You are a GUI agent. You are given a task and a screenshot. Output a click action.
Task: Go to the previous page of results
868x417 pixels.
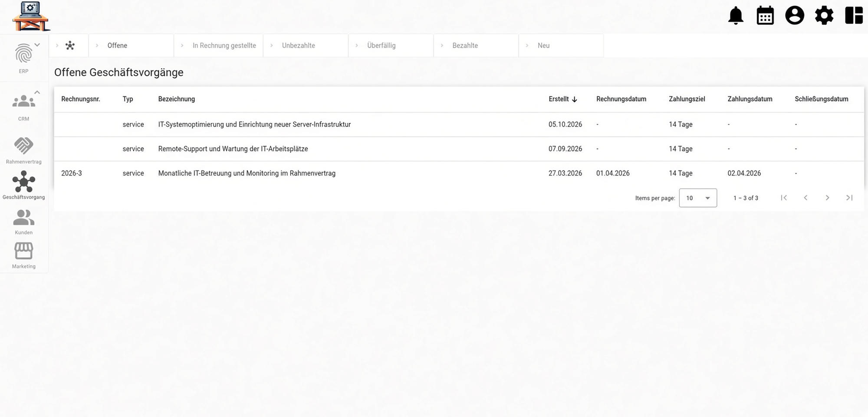806,198
